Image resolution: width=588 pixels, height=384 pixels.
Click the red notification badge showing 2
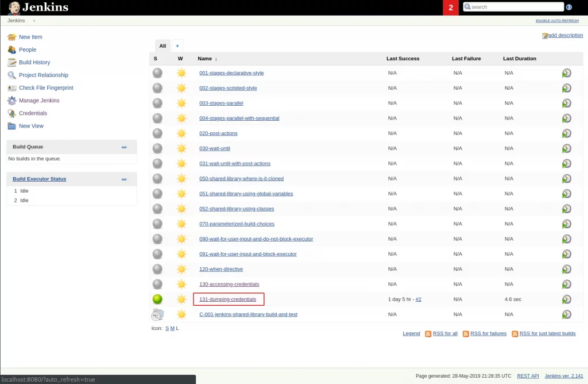[451, 7]
